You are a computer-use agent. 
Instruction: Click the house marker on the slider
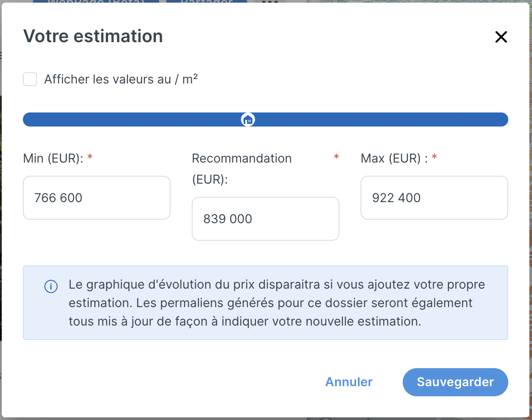click(x=248, y=119)
